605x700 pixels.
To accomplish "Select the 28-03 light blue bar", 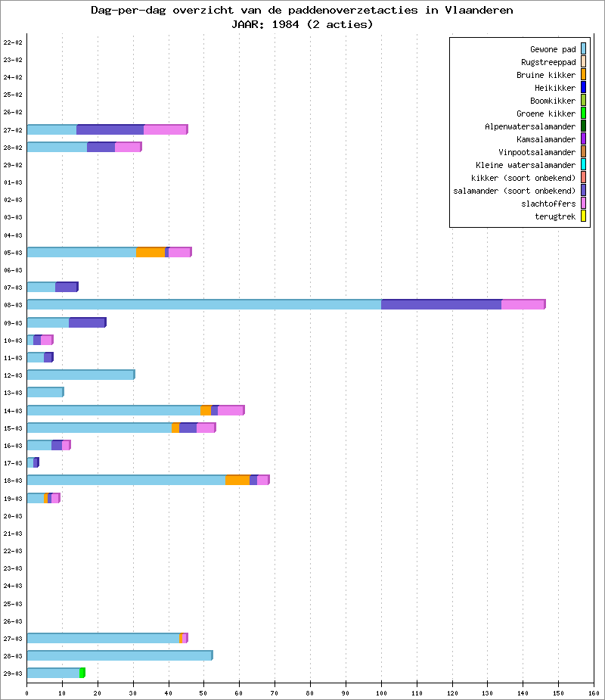I will click(x=119, y=655).
